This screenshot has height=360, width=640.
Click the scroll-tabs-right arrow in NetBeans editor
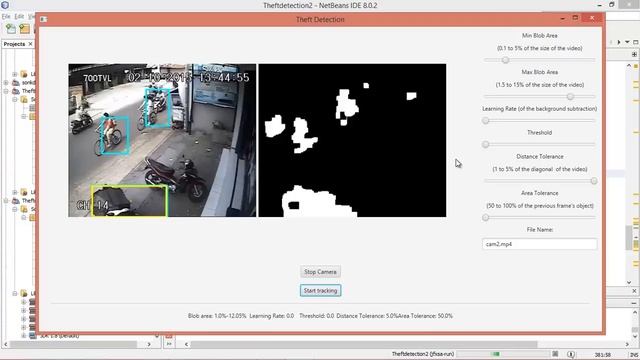[619, 42]
